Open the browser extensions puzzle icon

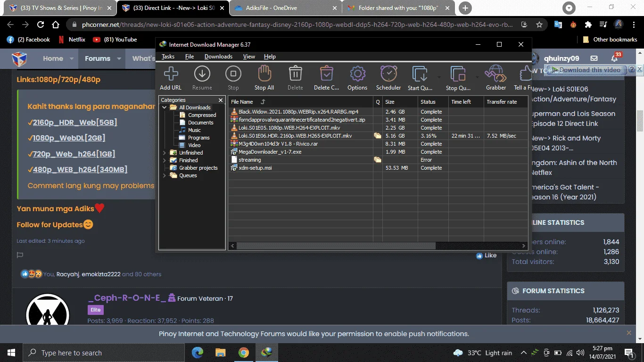point(588,25)
